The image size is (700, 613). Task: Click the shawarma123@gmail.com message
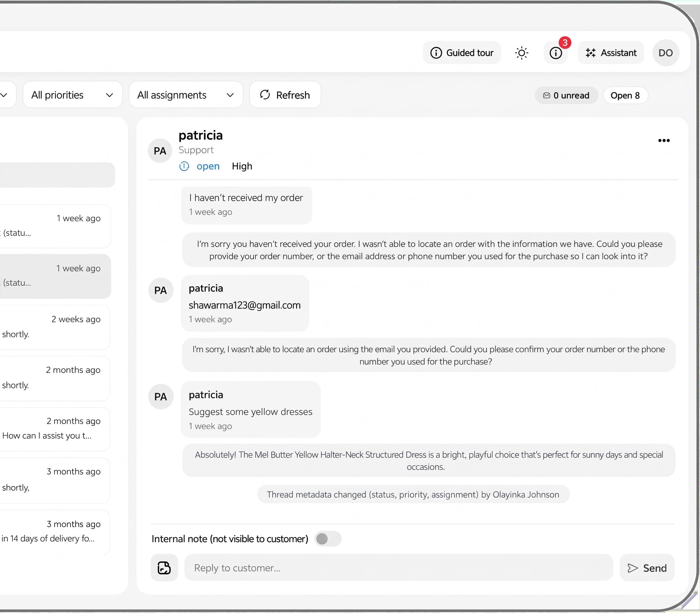click(x=245, y=303)
